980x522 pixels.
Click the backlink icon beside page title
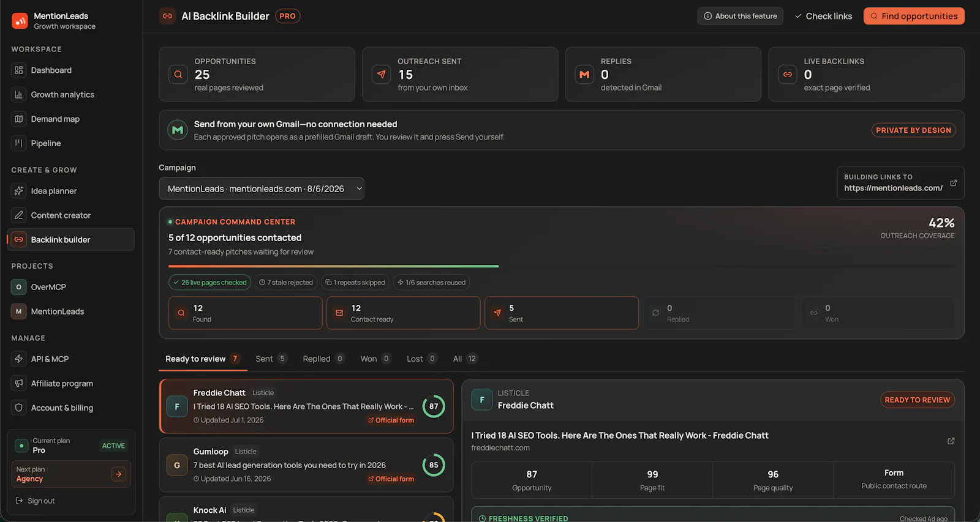tap(167, 16)
